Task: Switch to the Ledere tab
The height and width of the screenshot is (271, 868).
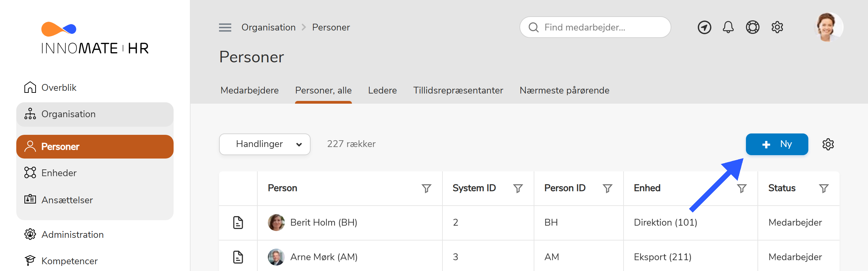Action: 382,90
